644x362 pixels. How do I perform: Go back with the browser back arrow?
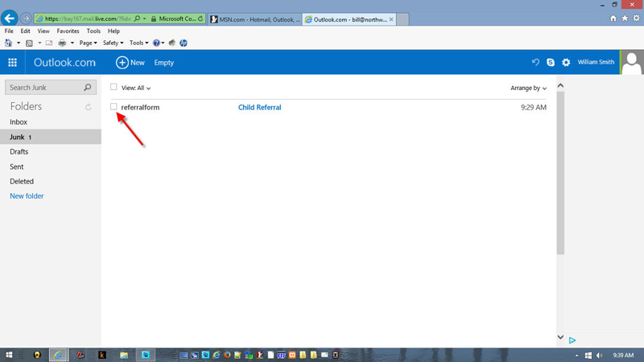click(x=9, y=19)
